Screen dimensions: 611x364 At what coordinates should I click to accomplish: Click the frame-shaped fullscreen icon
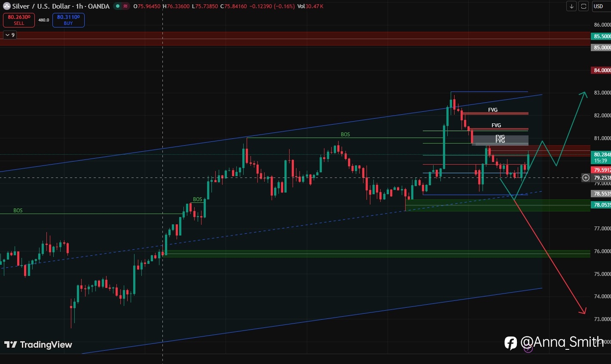pyautogui.click(x=584, y=6)
